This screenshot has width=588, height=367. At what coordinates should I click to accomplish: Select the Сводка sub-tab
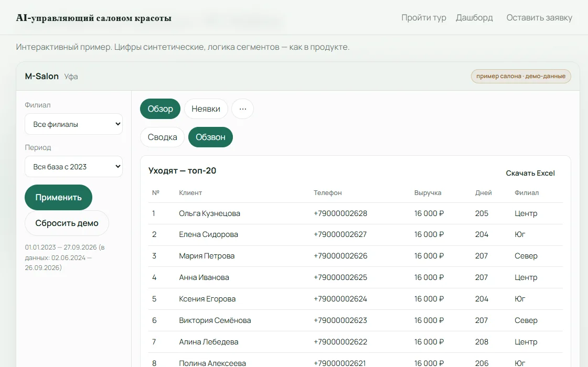tap(163, 137)
